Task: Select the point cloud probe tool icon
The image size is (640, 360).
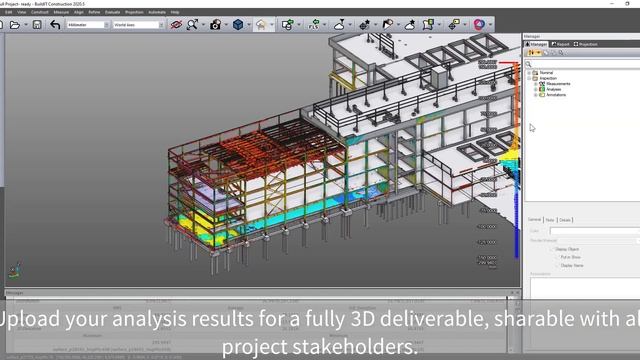Action: coord(339,25)
